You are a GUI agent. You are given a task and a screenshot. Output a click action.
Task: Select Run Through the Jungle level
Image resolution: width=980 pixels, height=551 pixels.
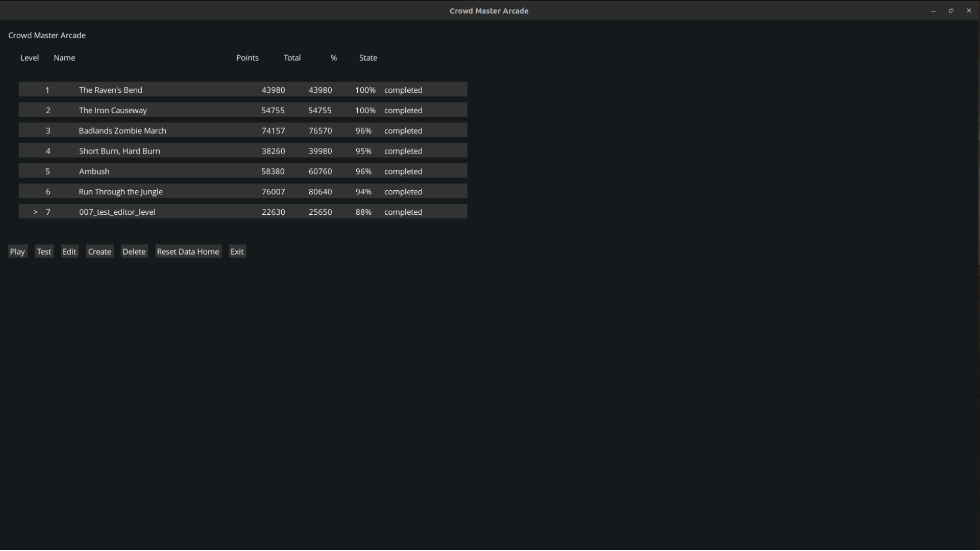[x=243, y=191]
